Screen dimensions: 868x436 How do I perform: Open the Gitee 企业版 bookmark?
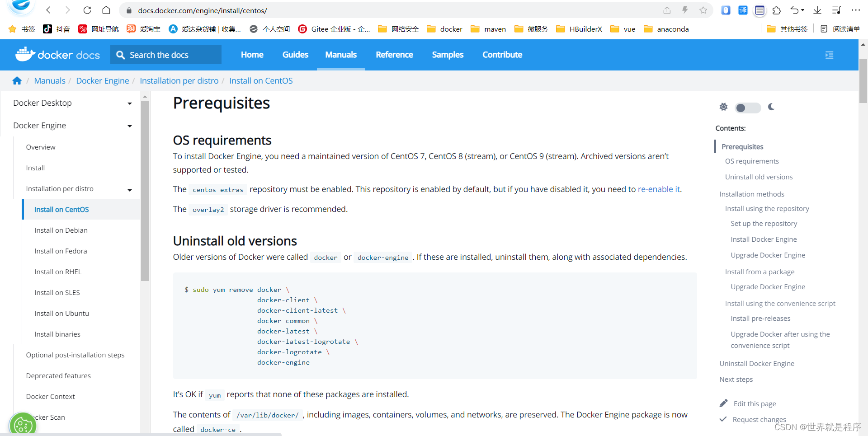point(334,29)
